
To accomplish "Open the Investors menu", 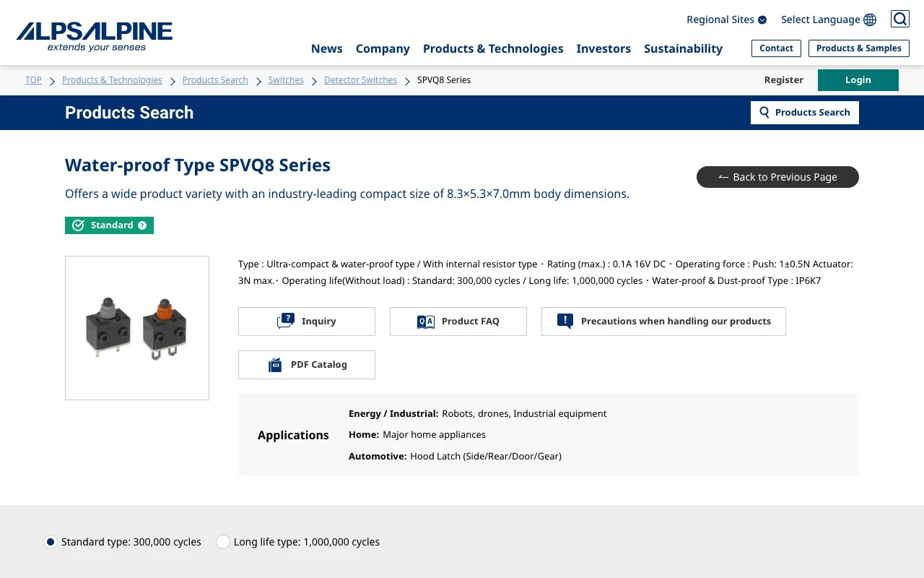I will (603, 48).
